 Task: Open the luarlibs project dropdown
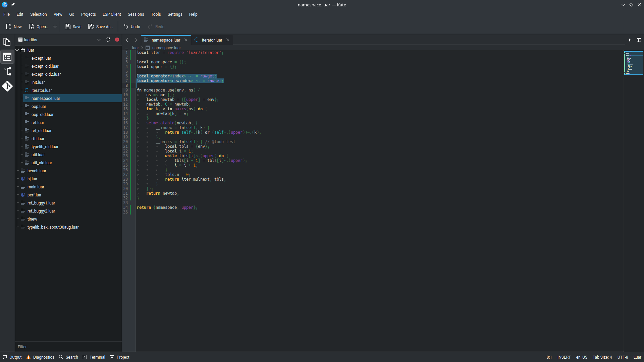99,40
